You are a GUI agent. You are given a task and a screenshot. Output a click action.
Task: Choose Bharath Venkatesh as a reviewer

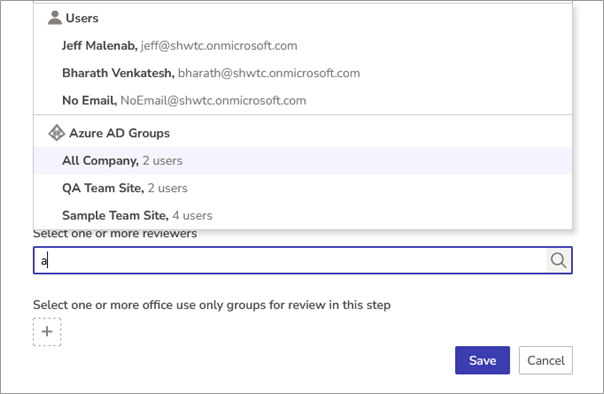(x=303, y=73)
